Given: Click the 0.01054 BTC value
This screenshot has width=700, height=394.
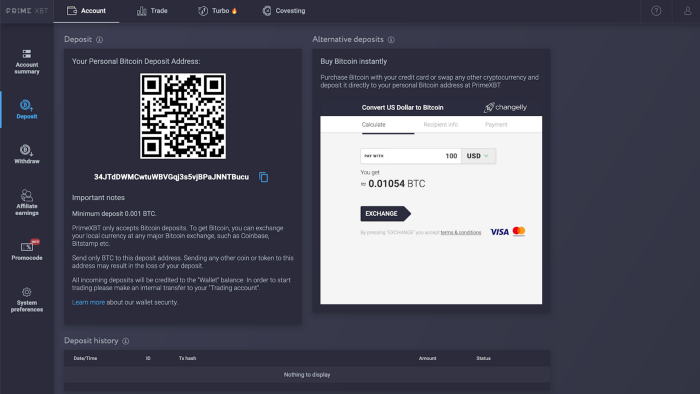Looking at the screenshot, I should click(x=396, y=184).
